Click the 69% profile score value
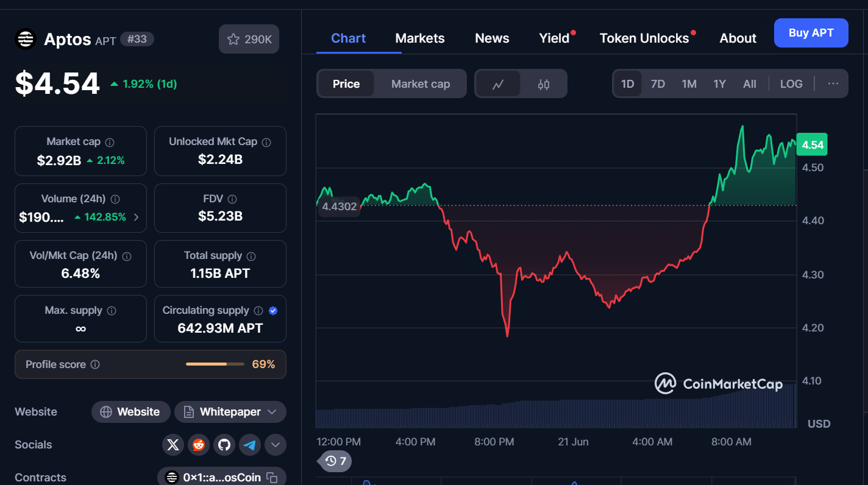Screen dimensions: 868x485 (263, 364)
